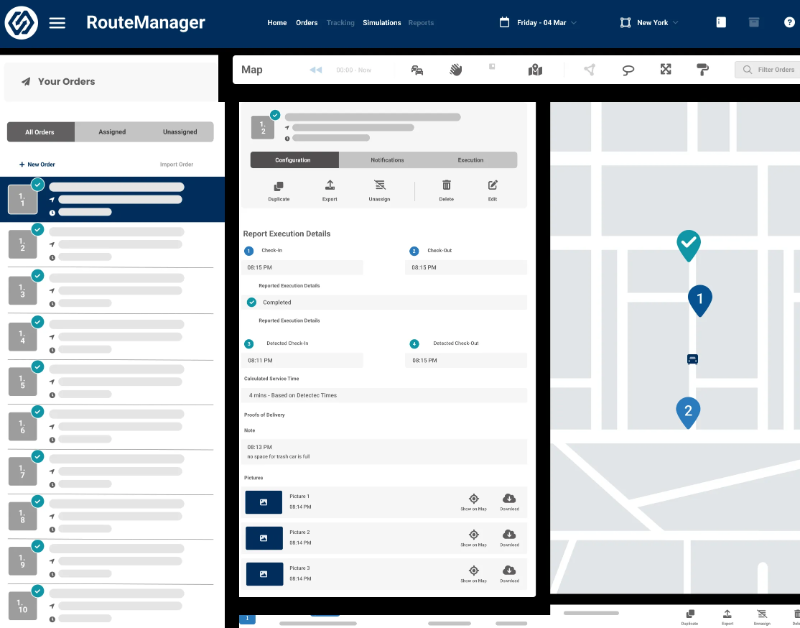Open the Notifications tab

pos(387,160)
